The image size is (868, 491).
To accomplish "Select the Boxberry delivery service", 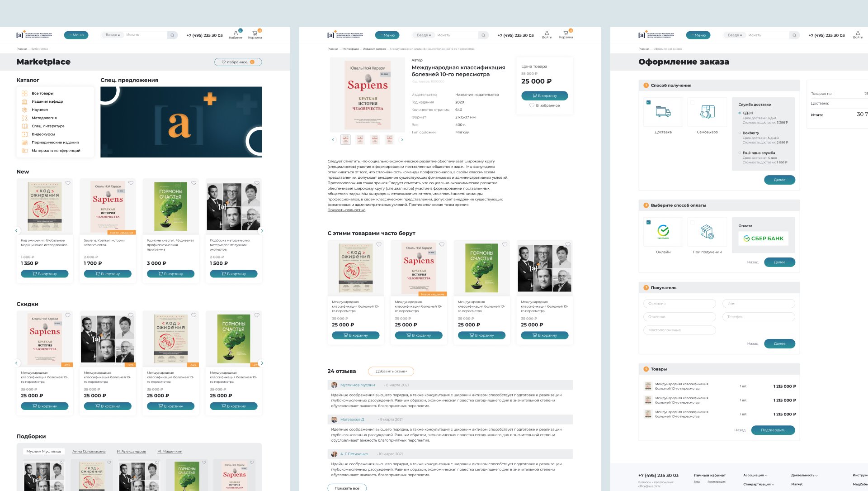I will pyautogui.click(x=740, y=133).
